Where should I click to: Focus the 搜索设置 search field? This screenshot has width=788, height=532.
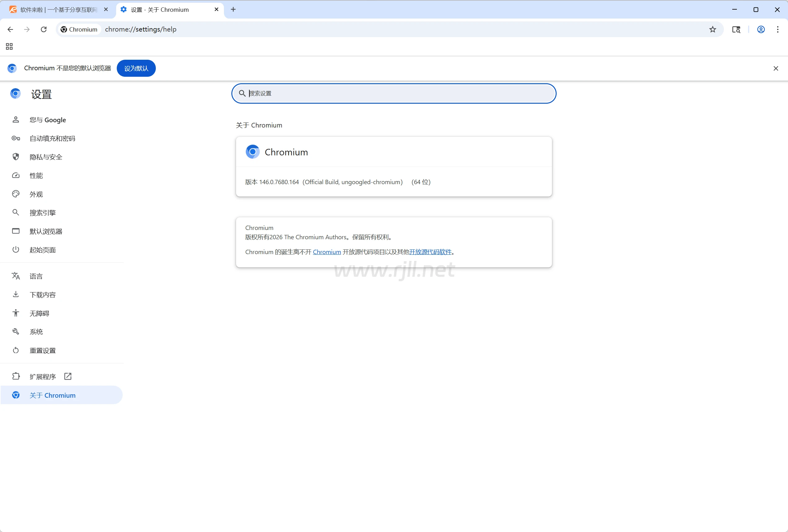click(393, 93)
